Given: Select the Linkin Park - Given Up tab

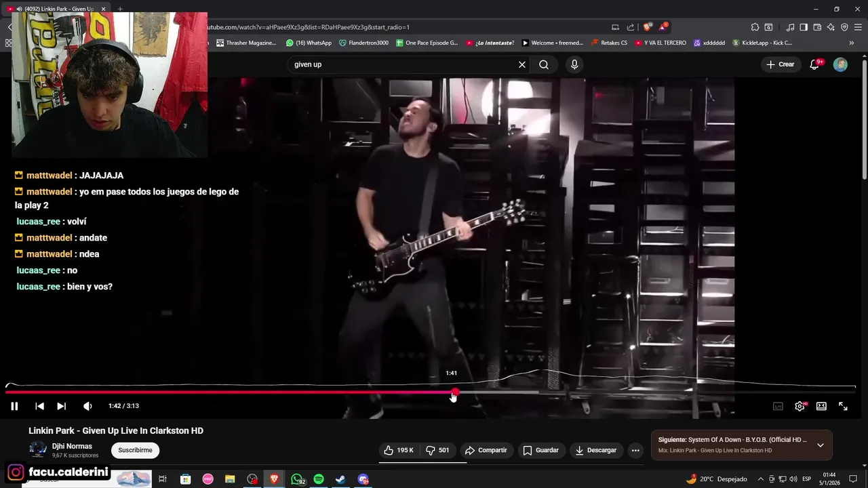Looking at the screenshot, I should (x=58, y=9).
